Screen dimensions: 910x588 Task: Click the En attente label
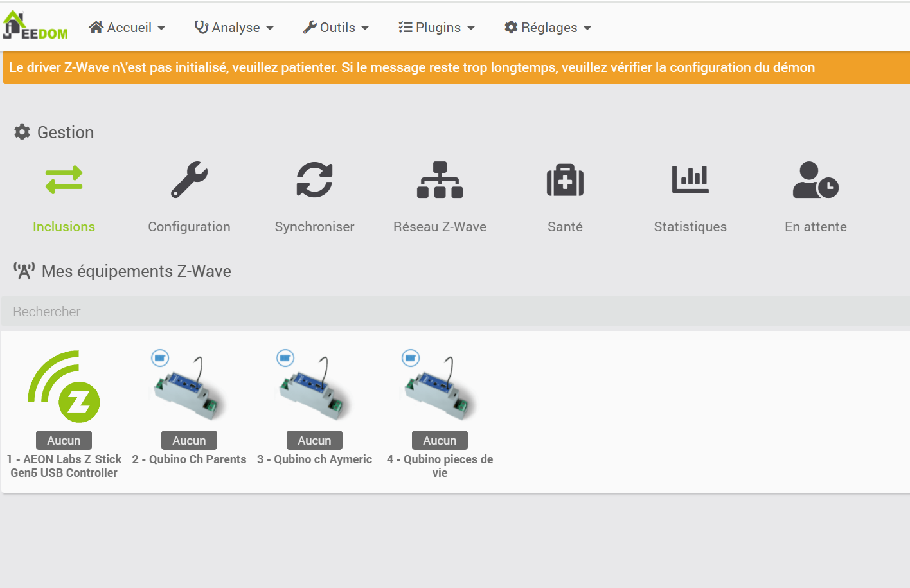(816, 227)
